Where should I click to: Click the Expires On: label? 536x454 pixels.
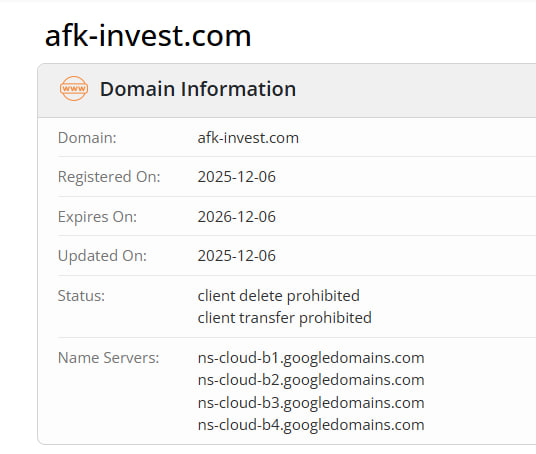pos(97,217)
